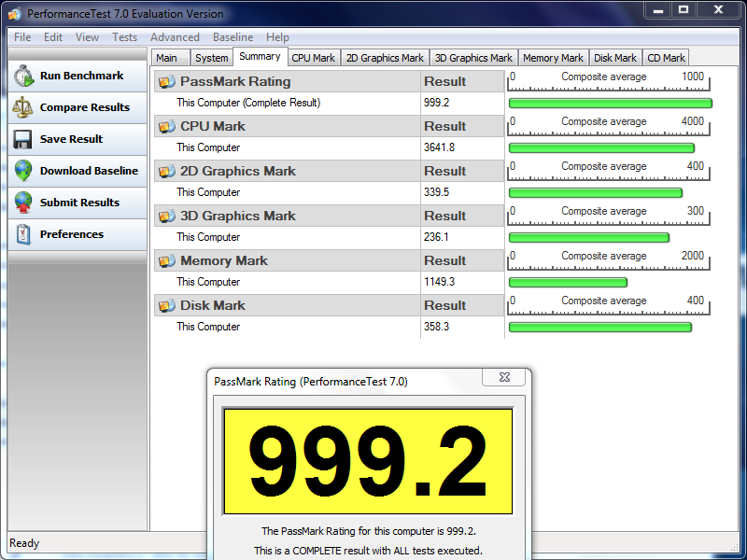Viewport: 747px width, 560px height.
Task: Click the Run Benchmark stopwatch icon
Action: point(24,77)
